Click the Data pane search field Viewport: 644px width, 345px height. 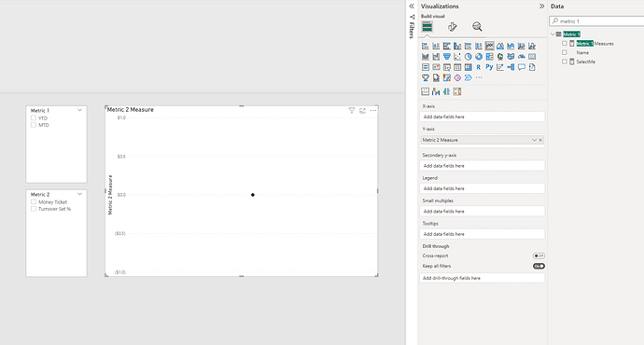tap(597, 21)
